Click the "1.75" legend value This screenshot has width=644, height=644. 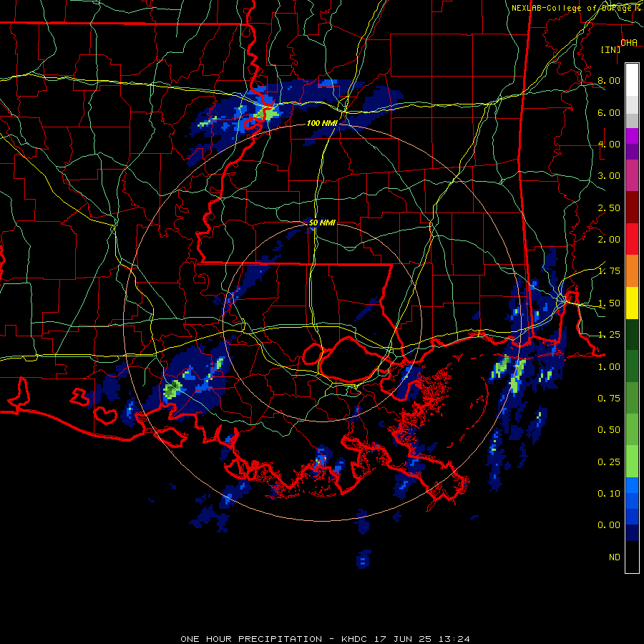pos(609,271)
